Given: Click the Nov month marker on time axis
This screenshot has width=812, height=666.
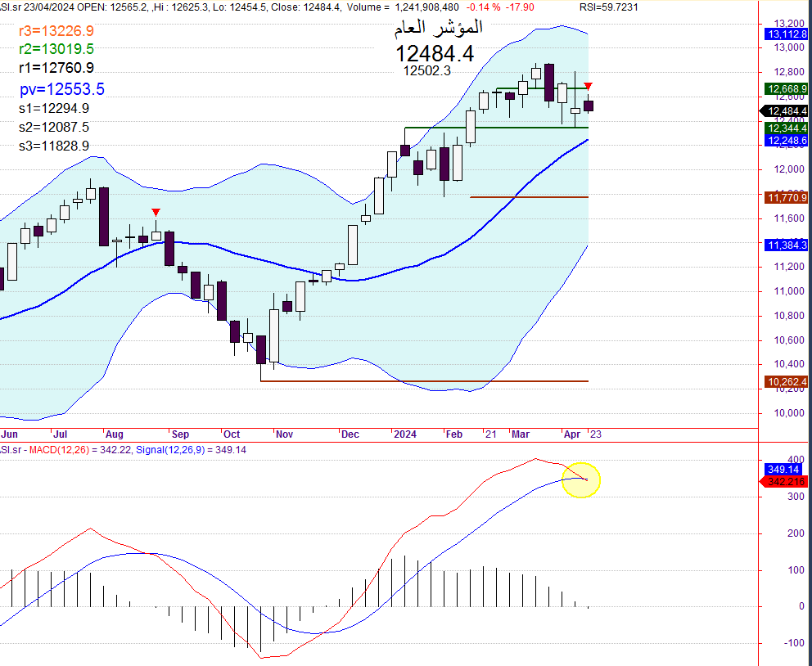Looking at the screenshot, I should 284,434.
